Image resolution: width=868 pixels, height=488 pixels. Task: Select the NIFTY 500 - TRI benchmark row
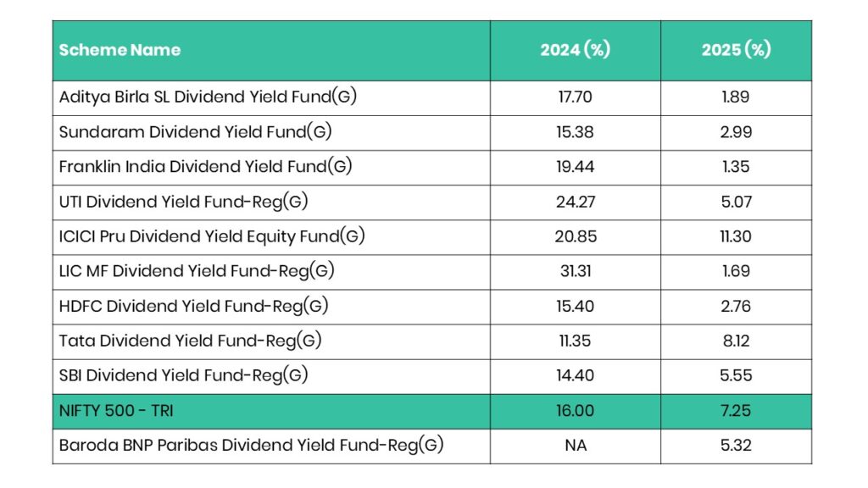click(x=117, y=410)
